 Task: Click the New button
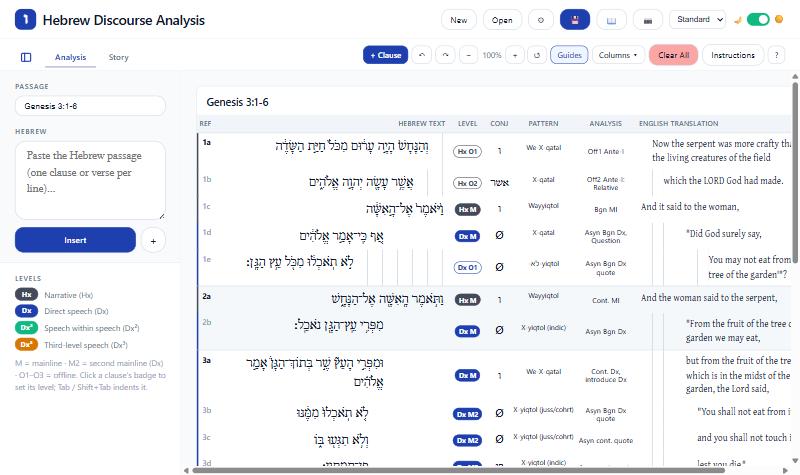(x=459, y=20)
